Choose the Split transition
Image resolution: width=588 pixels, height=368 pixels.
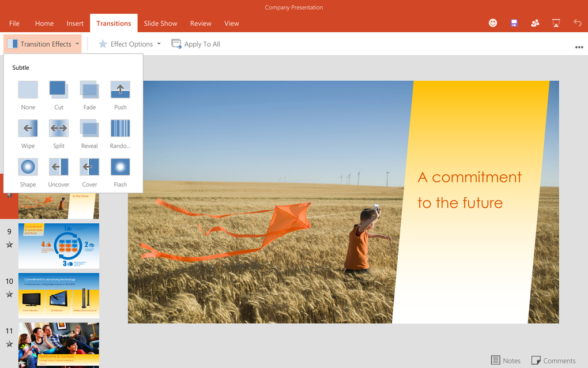click(x=58, y=128)
